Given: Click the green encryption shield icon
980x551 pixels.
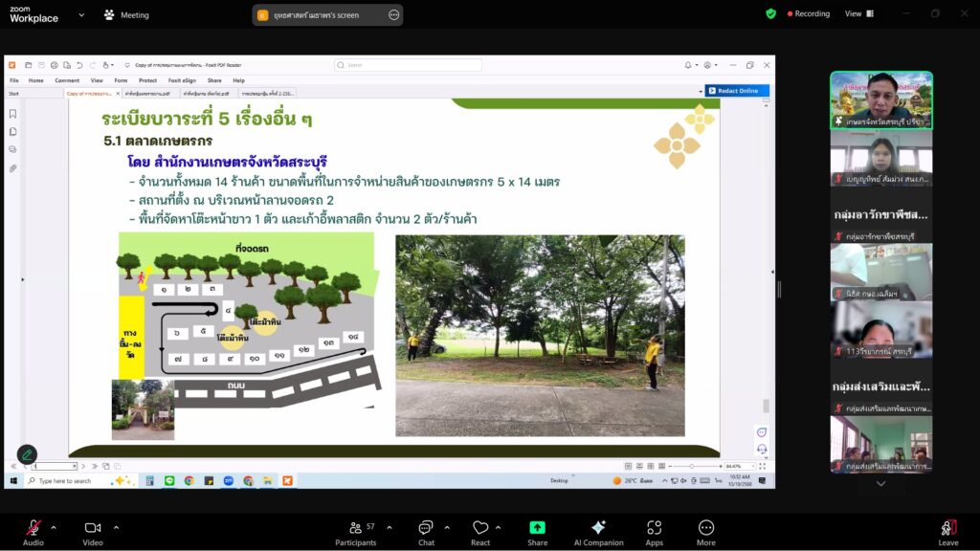Looking at the screenshot, I should pyautogui.click(x=770, y=14).
